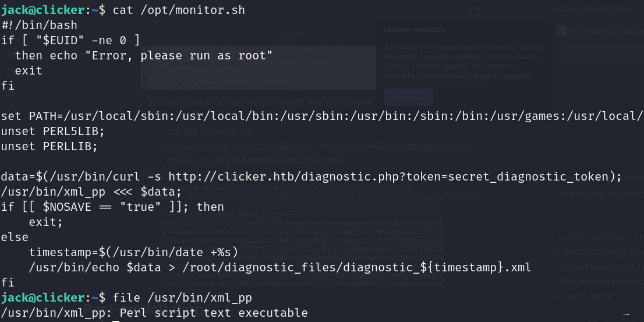Click the Download button in update notice
The width and height of the screenshot is (644, 322).
point(408,97)
